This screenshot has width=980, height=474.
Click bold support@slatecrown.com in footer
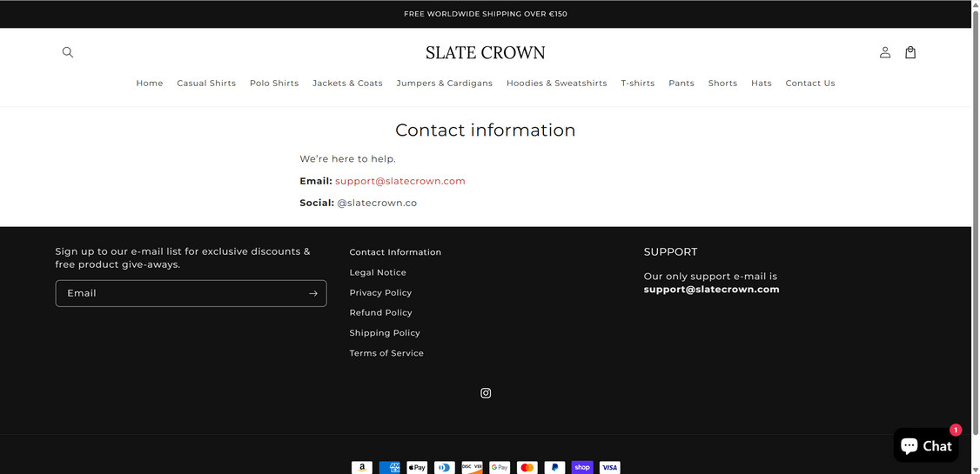(711, 289)
